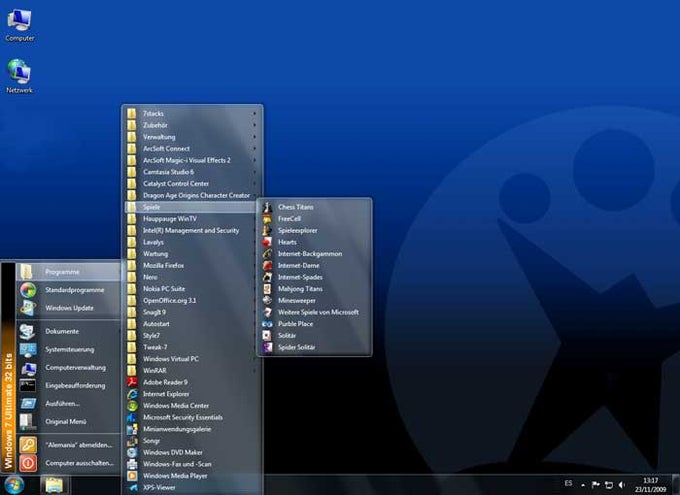
Task: Open Action Center flag tray icon
Action: 595,485
